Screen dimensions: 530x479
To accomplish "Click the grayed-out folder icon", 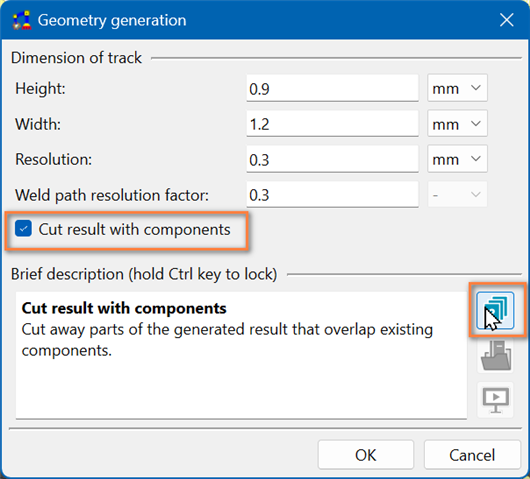I will pyautogui.click(x=496, y=356).
